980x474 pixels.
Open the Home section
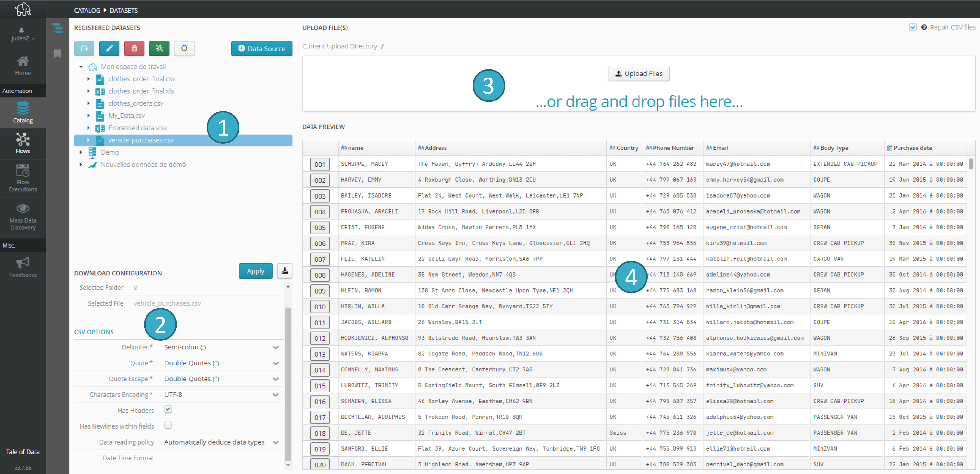tap(23, 66)
